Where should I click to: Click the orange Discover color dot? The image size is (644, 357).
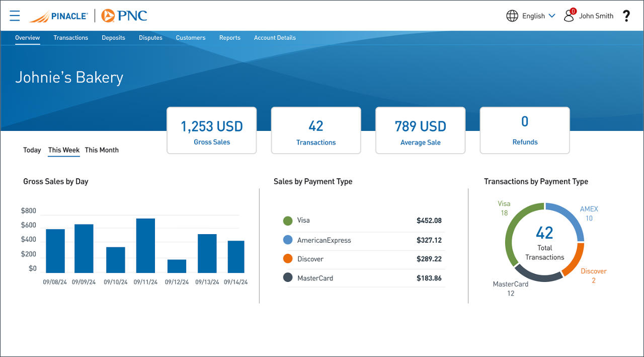(288, 259)
